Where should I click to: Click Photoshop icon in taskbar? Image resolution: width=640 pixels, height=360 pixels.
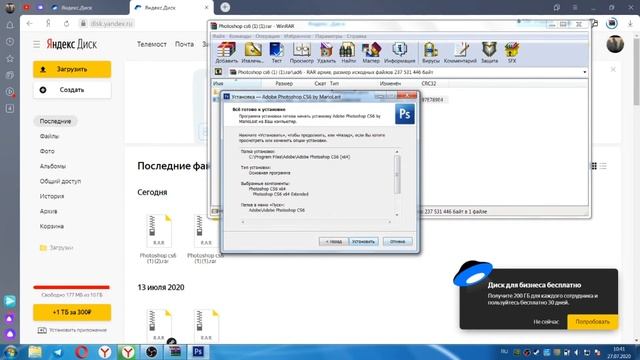(198, 352)
